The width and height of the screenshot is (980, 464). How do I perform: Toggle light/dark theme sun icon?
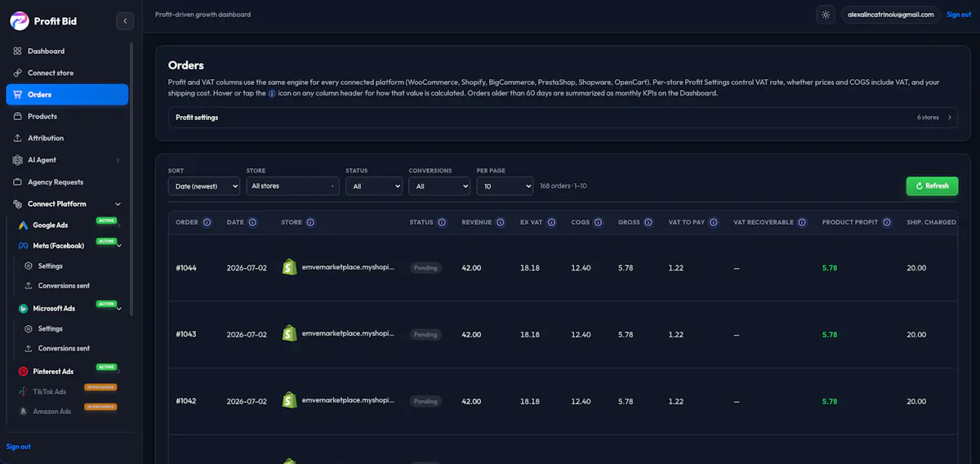(826, 15)
